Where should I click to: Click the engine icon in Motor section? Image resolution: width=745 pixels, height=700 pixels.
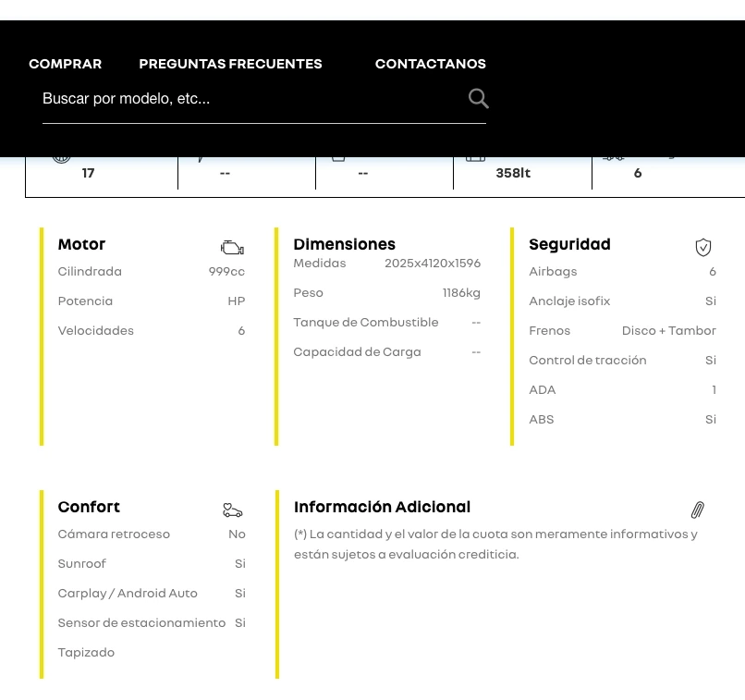coord(232,247)
